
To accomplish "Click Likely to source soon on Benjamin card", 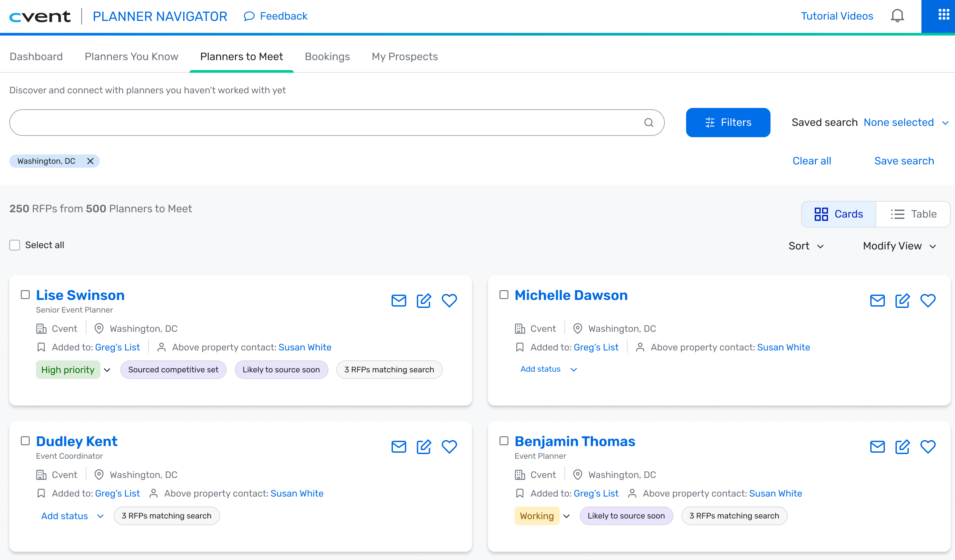I will (x=626, y=516).
